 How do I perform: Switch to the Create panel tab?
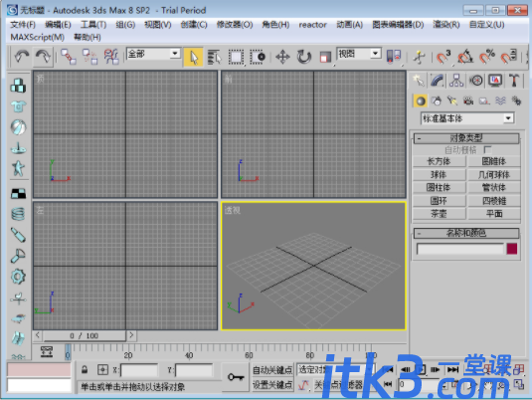click(x=419, y=81)
